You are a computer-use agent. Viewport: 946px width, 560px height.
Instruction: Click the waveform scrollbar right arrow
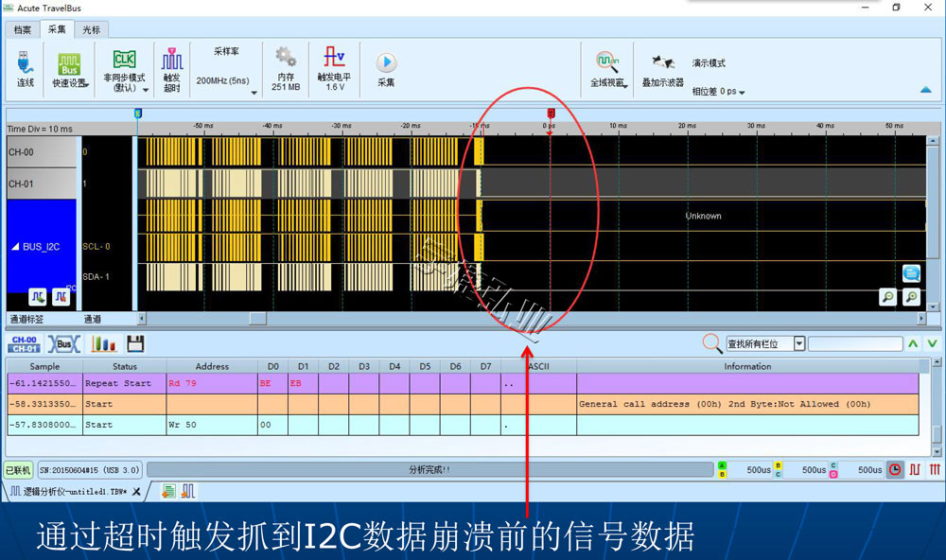(x=921, y=318)
